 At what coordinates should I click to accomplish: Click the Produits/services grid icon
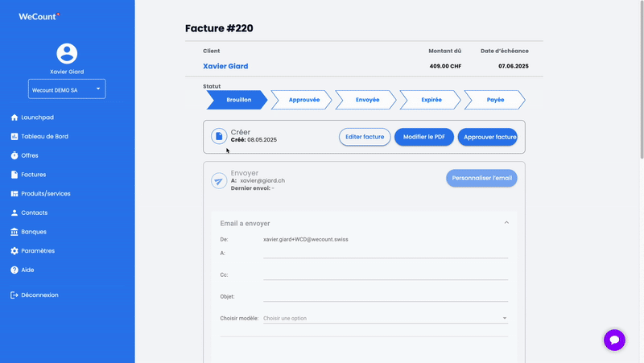pos(14,193)
